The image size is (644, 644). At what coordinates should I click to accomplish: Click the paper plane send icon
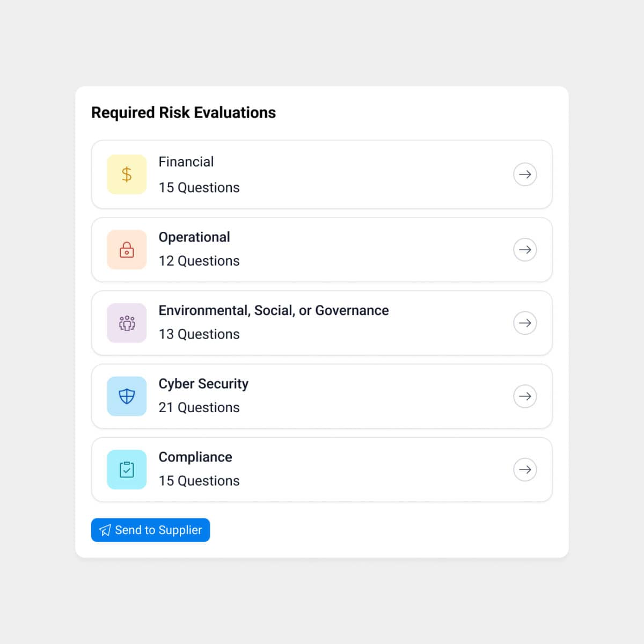(105, 530)
